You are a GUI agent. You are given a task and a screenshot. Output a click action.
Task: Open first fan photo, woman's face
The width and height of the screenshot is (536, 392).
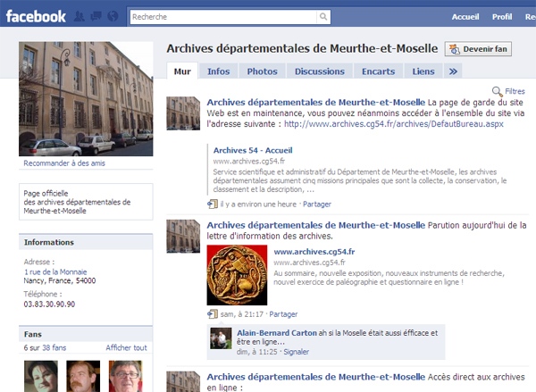coord(41,376)
